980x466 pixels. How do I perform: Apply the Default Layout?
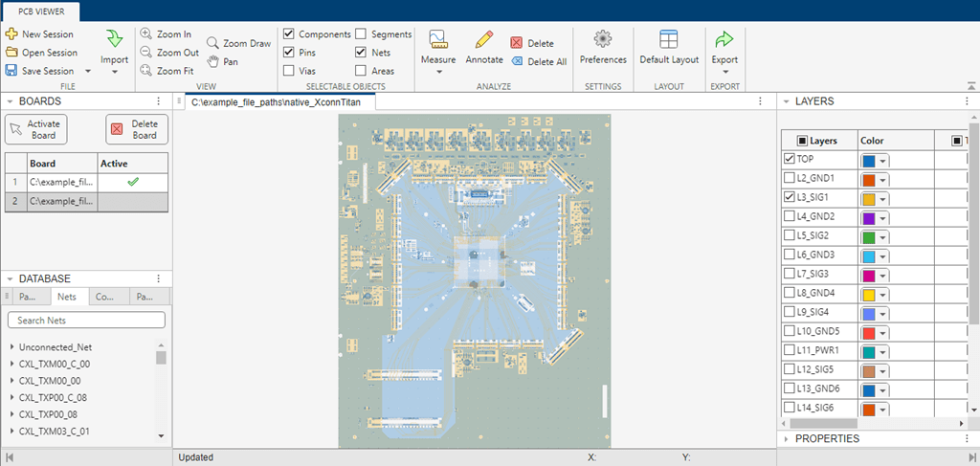coord(669,39)
